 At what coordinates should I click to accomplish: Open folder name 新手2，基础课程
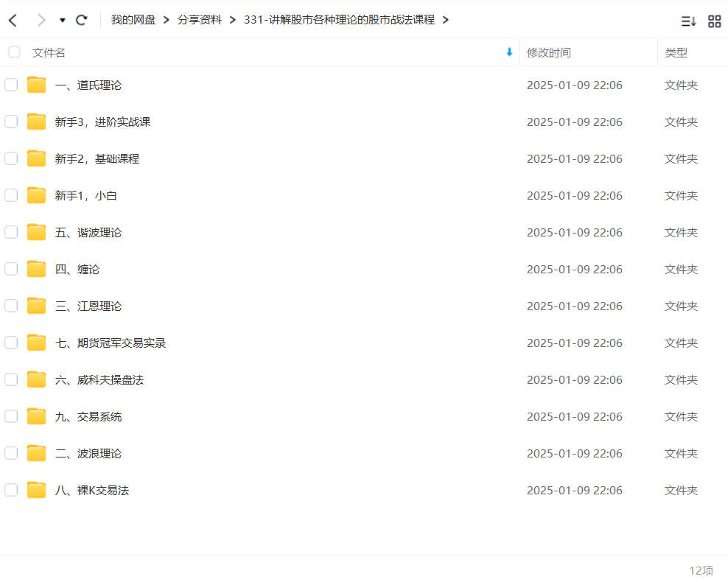coord(97,158)
